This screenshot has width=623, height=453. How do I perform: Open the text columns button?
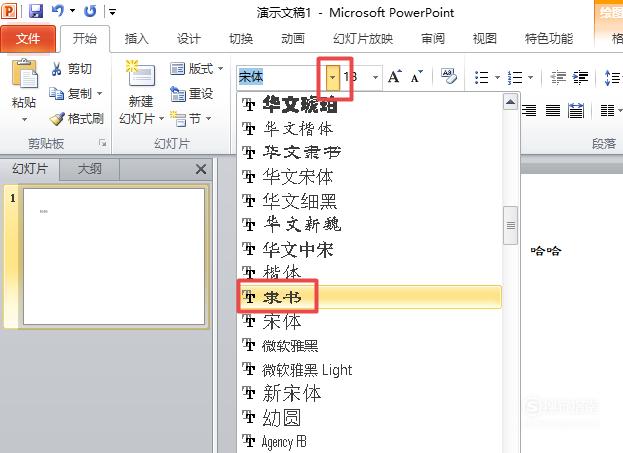[x=610, y=110]
